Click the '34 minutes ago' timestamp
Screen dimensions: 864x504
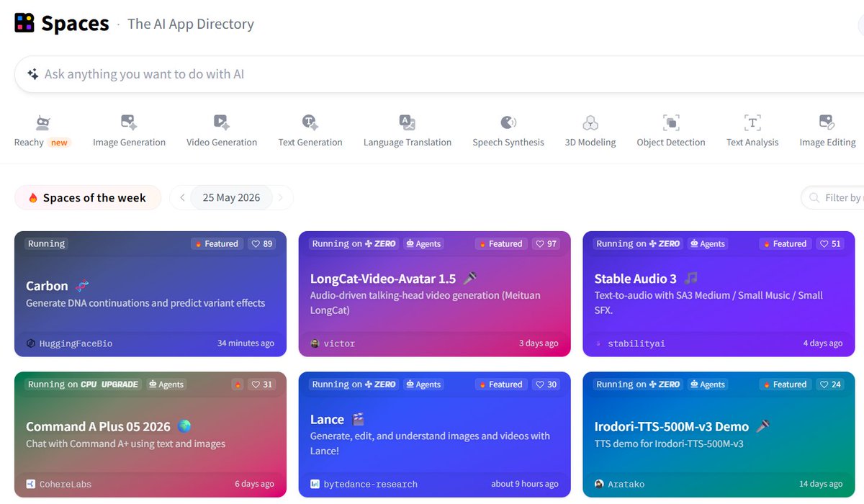point(246,343)
